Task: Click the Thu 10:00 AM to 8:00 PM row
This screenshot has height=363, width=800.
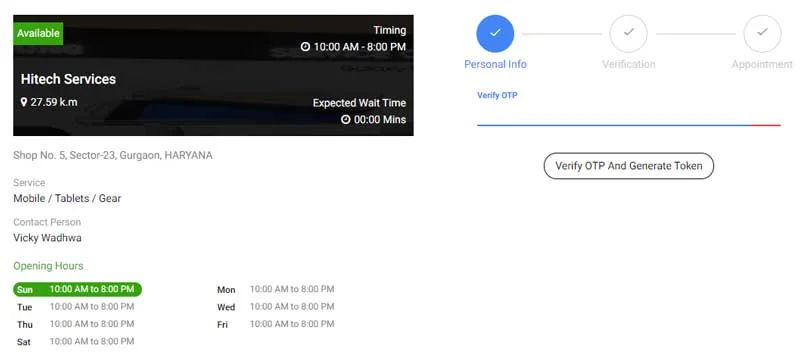Action: click(x=76, y=324)
